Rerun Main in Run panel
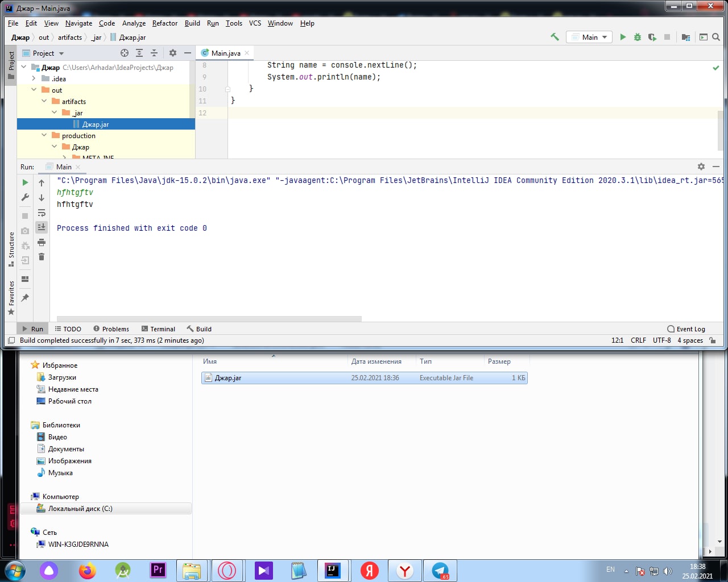This screenshot has width=728, height=582. tap(25, 182)
